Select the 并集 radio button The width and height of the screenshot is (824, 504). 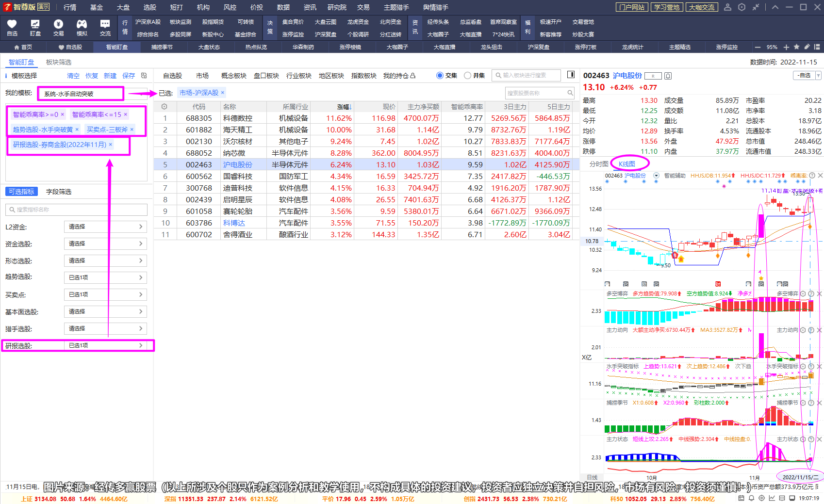[x=467, y=75]
